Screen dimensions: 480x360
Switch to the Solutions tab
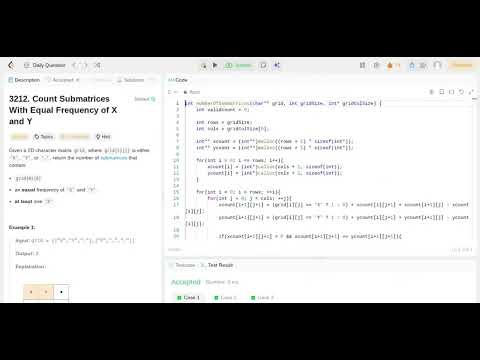[130, 80]
